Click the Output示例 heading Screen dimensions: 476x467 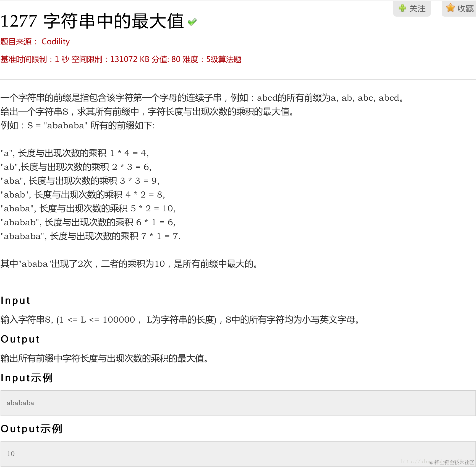(32, 429)
